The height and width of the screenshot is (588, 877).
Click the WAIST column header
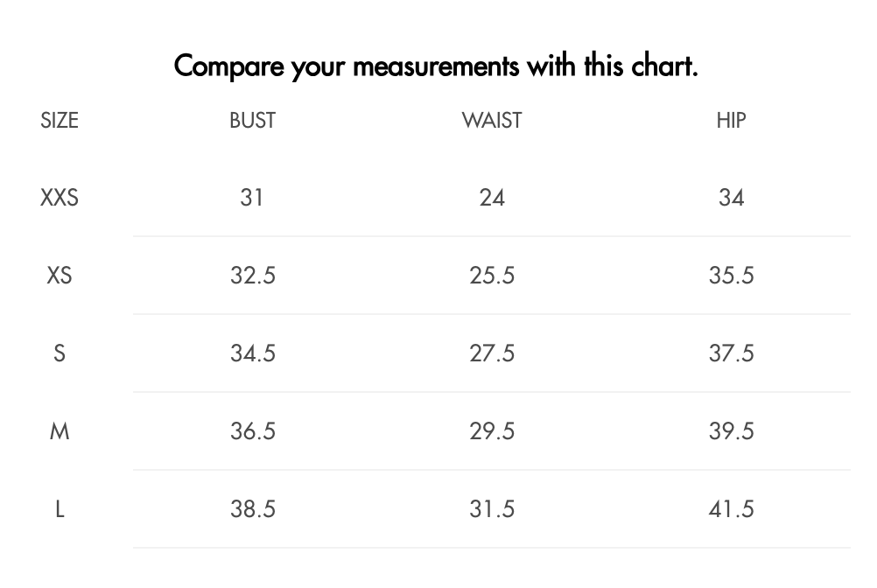pyautogui.click(x=492, y=120)
